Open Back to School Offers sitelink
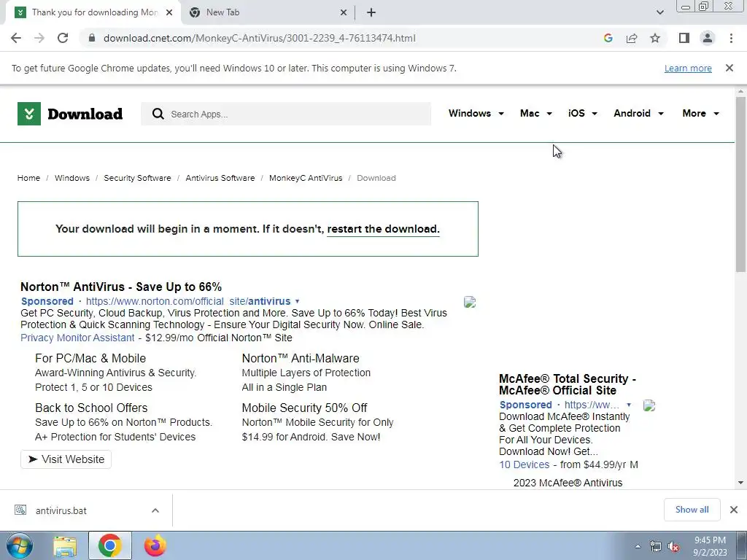 click(x=91, y=408)
